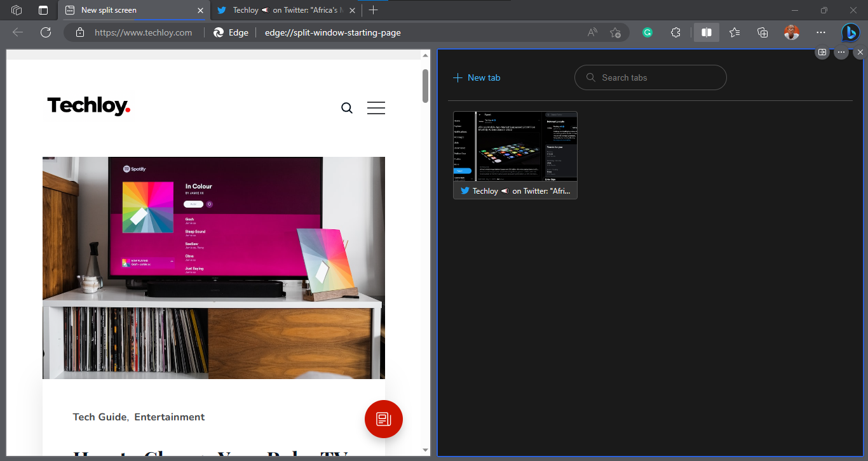Open the Bing Discover sidebar button

pos(851,32)
